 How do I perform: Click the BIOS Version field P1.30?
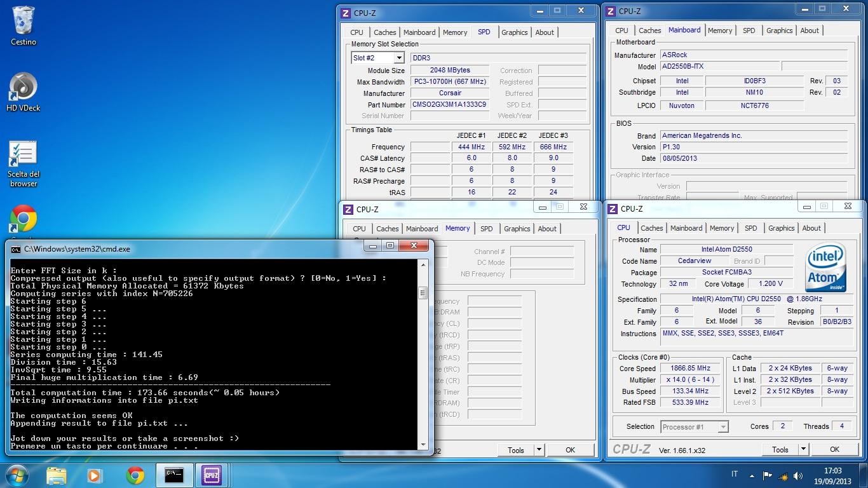coord(754,147)
